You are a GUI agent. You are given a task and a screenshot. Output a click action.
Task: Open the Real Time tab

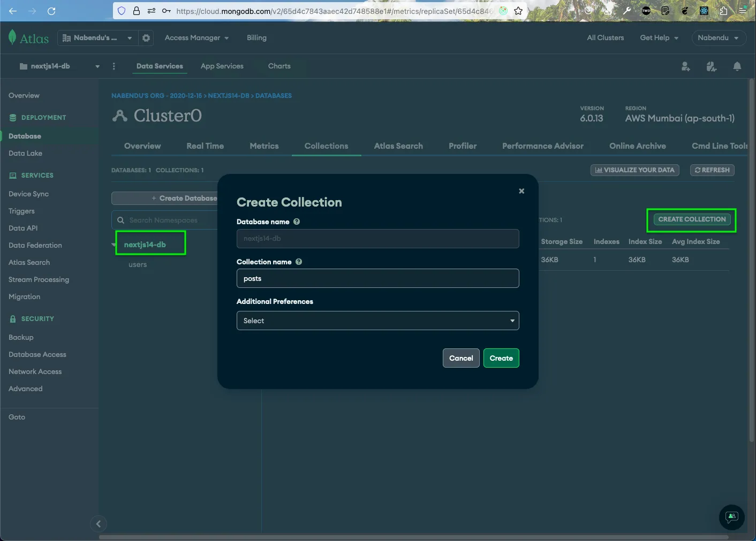coord(205,146)
